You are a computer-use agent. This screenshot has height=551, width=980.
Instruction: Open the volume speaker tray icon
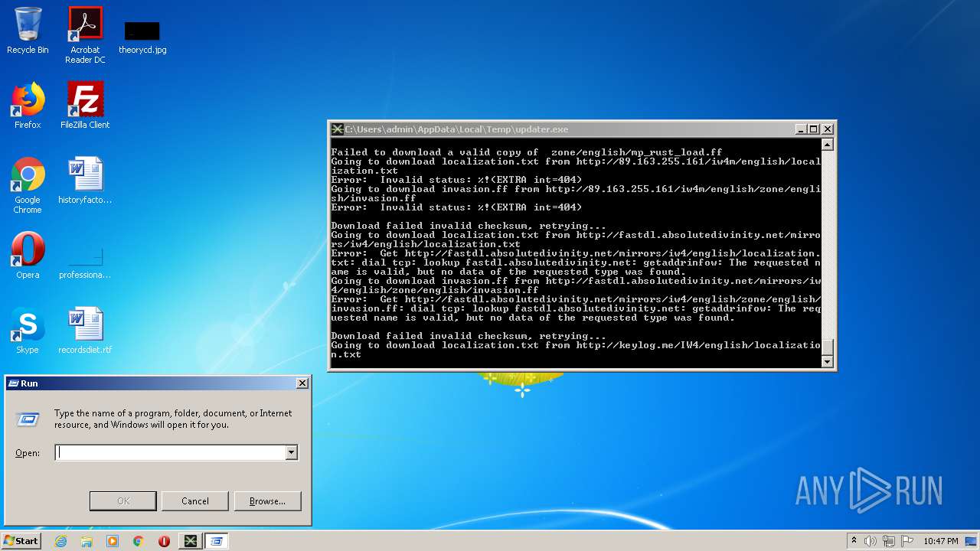pos(871,541)
